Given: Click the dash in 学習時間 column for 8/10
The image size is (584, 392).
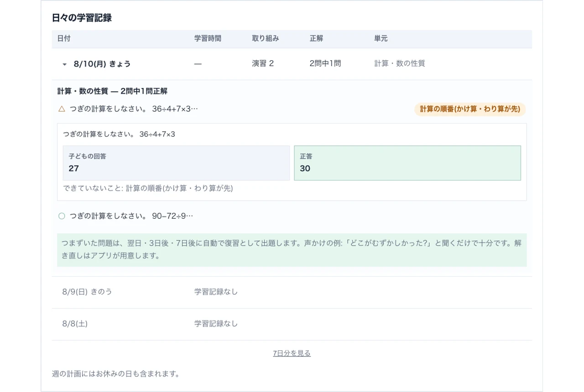Looking at the screenshot, I should (198, 64).
